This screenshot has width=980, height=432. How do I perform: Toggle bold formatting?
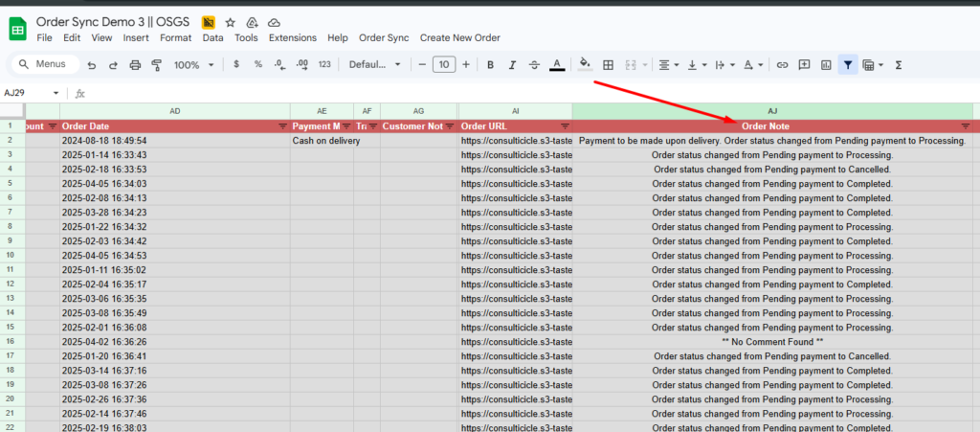491,64
